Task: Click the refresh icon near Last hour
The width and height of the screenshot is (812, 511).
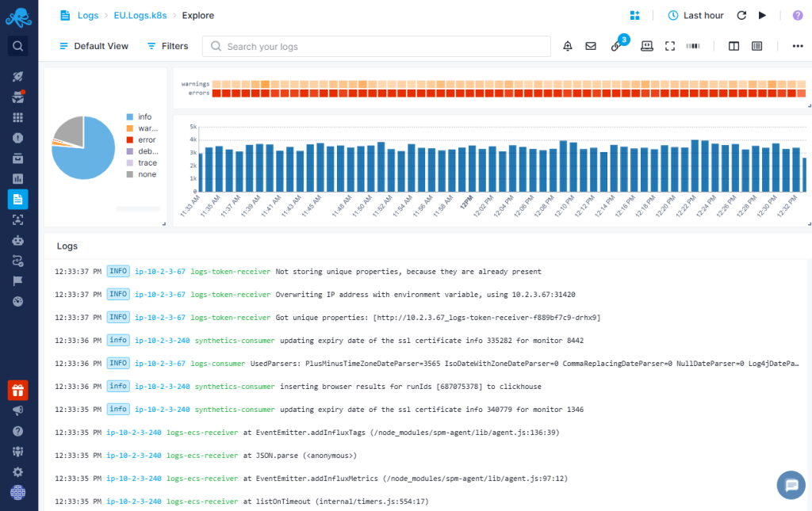Action: 741,16
